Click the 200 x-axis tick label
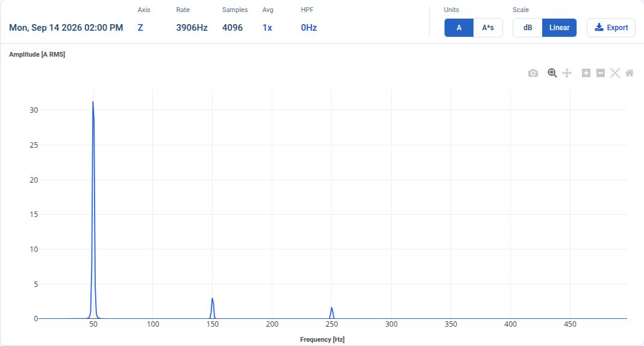The height and width of the screenshot is (346, 644). coord(272,324)
